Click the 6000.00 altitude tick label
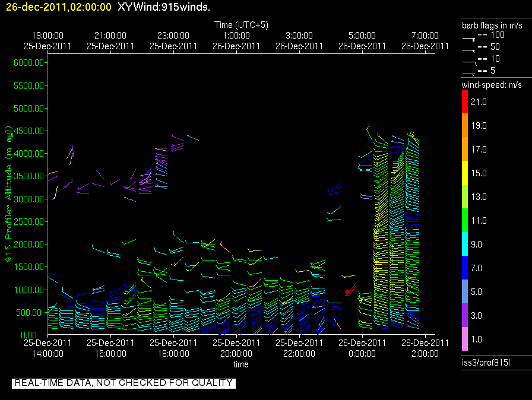This screenshot has height=400, width=532. pos(29,63)
